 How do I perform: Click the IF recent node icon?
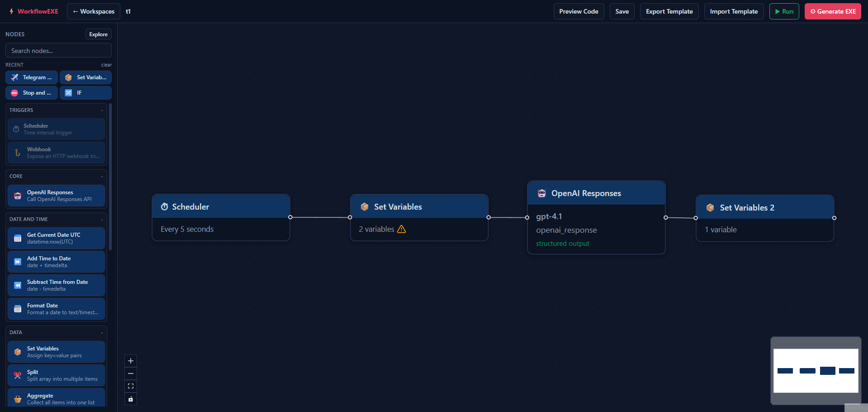(x=68, y=93)
